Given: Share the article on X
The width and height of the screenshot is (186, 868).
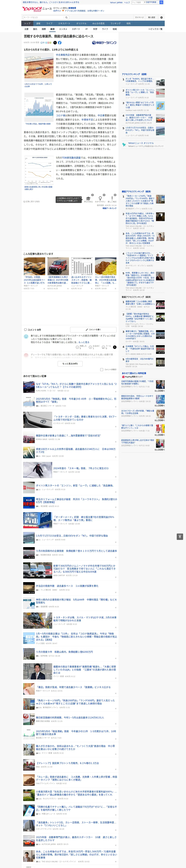Looking at the screenshot, I should [55, 43].
